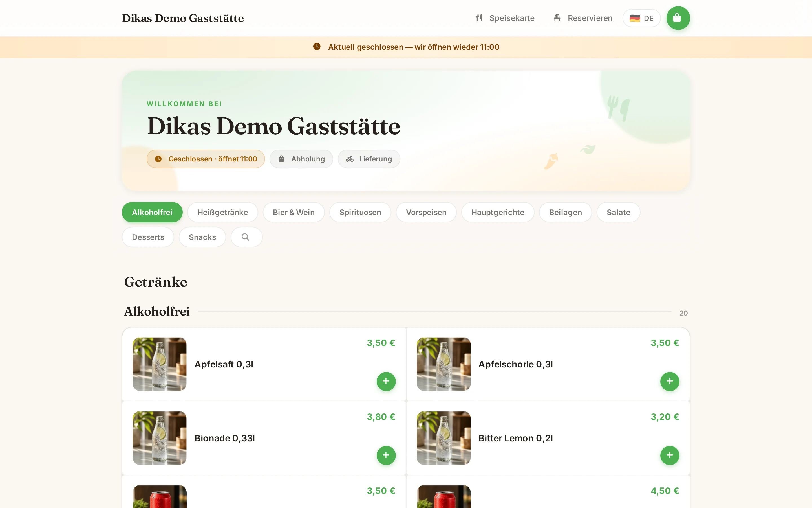
Task: Switch to the Desserts category
Action: (x=148, y=237)
